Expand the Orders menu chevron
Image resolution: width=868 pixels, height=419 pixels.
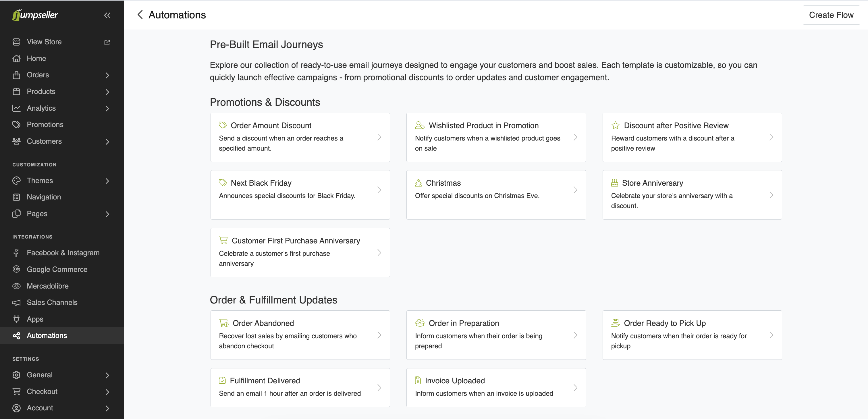point(107,75)
